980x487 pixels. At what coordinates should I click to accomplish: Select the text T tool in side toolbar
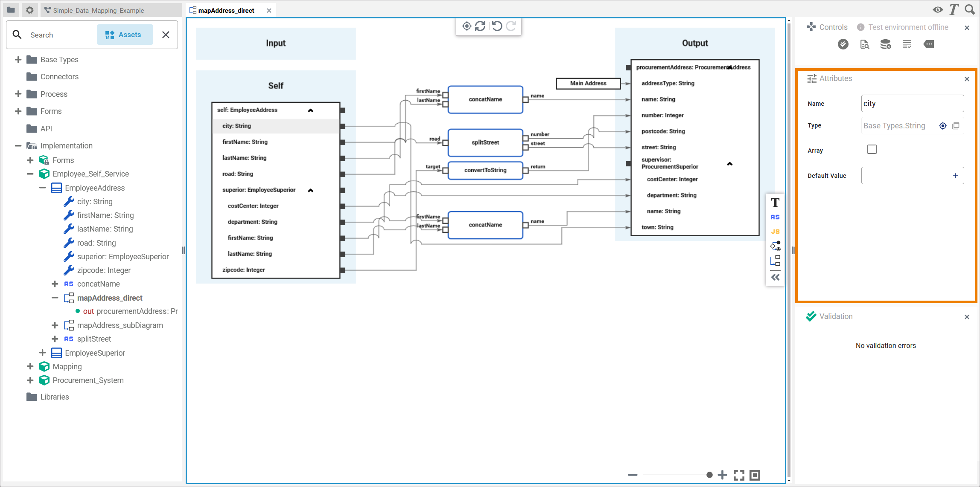pyautogui.click(x=775, y=203)
